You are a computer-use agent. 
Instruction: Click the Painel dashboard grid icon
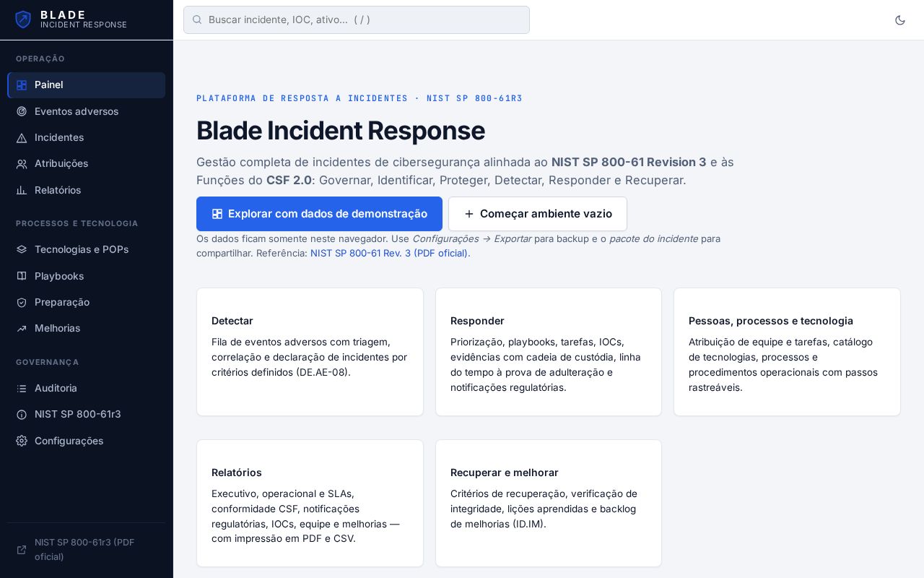tap(22, 85)
